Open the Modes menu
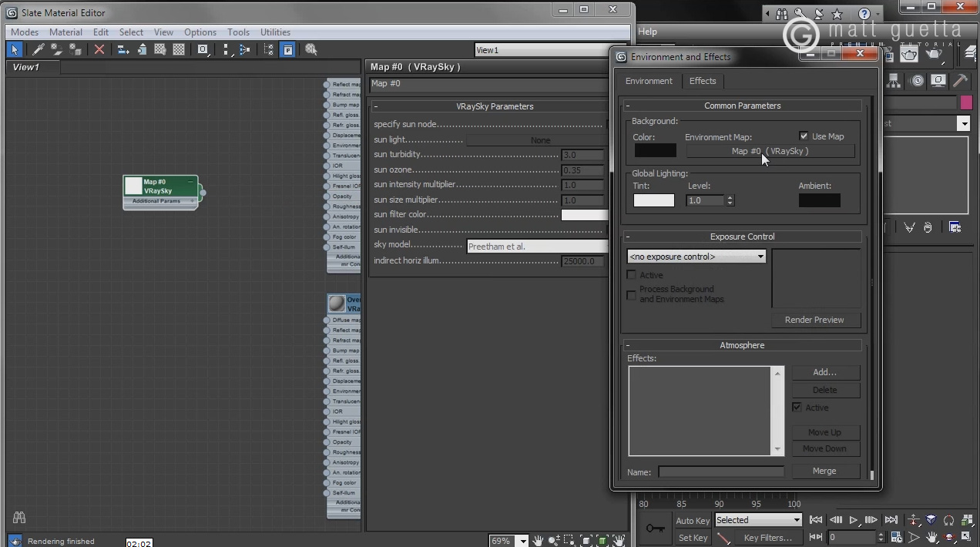Image resolution: width=980 pixels, height=547 pixels. pyautogui.click(x=25, y=32)
